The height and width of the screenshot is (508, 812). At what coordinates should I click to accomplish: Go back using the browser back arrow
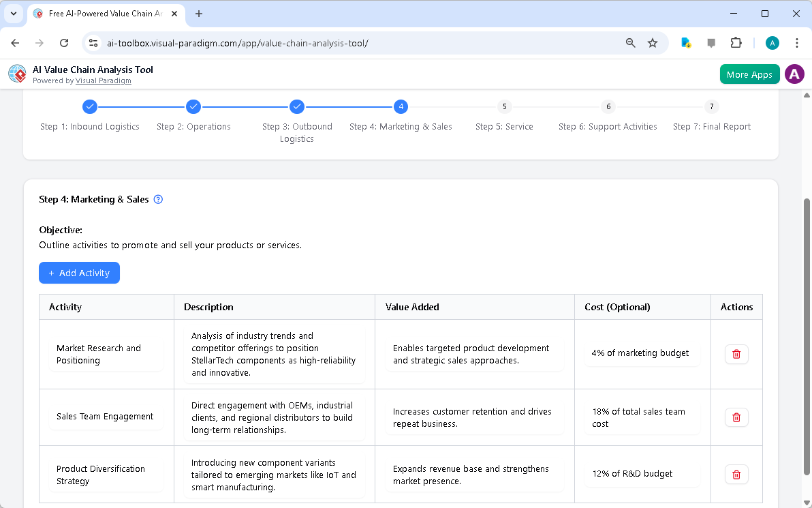tap(15, 42)
